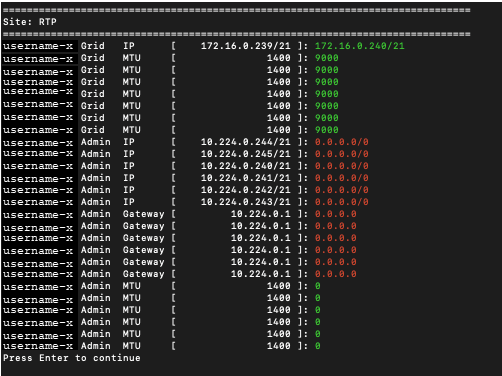Click red 0.0.0.0/0 beside 10.224.0.242/21
Viewport: 502px width, 376px height.
coord(342,190)
